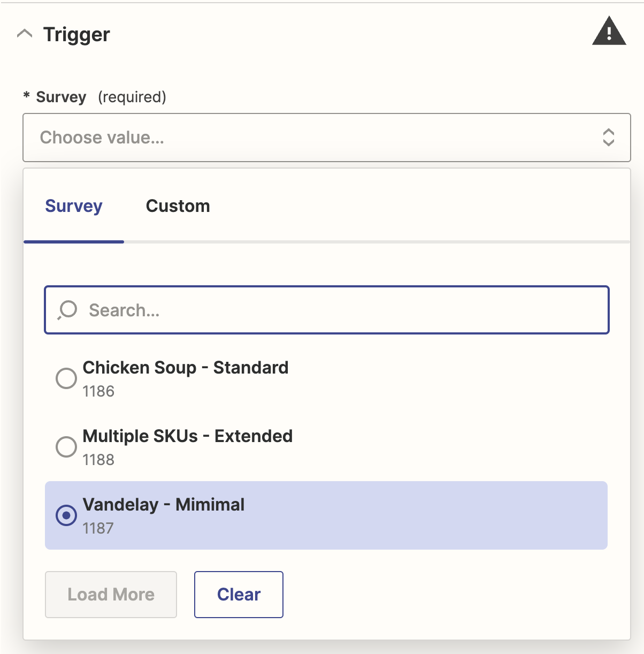Click the required Survey field label
This screenshot has width=644, height=654.
tap(60, 97)
